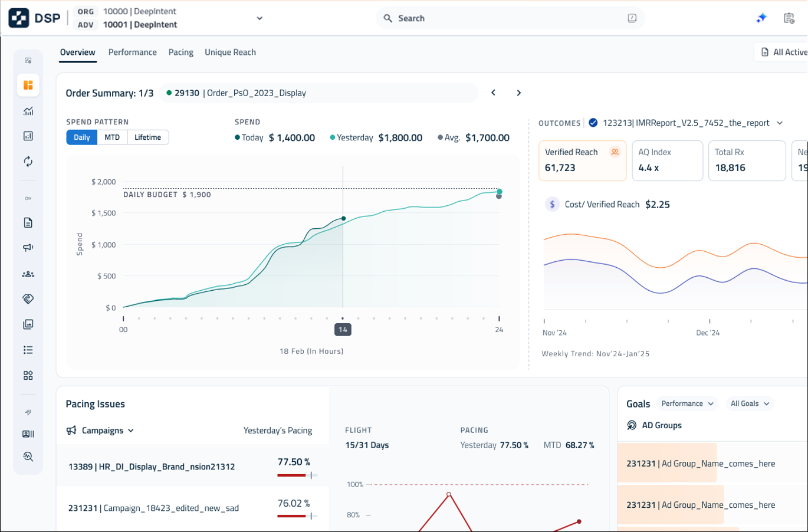Screen dimensions: 808x532
Task: Click the Cost/ Verified Reach $2.25 value
Action: tap(658, 205)
